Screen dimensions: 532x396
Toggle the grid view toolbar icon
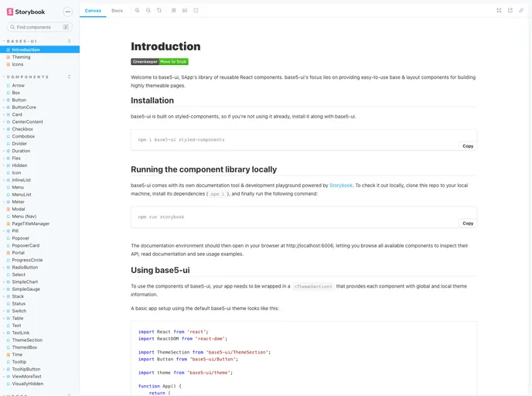coord(185,11)
